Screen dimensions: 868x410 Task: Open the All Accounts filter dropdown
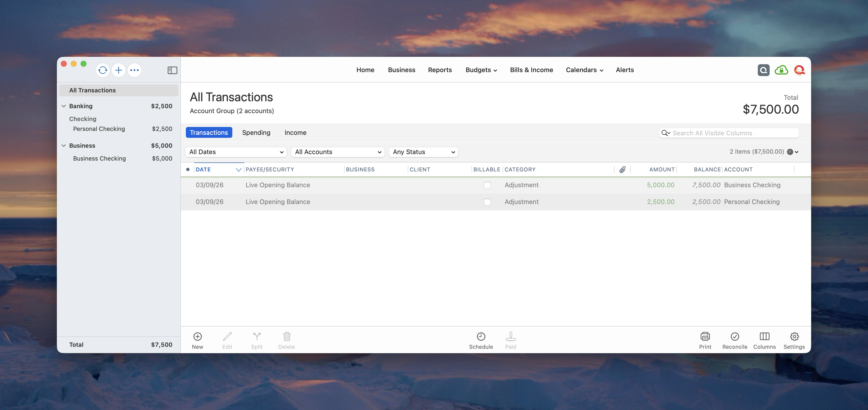point(338,152)
